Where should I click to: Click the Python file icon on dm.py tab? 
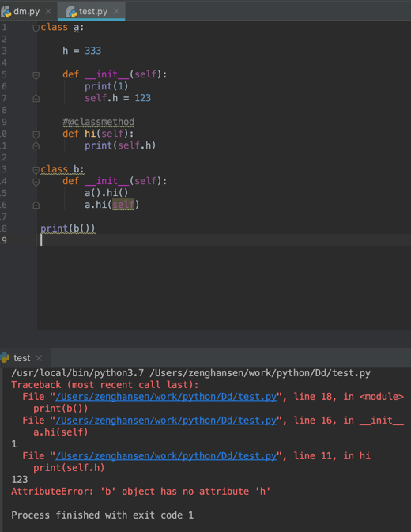(x=6, y=12)
